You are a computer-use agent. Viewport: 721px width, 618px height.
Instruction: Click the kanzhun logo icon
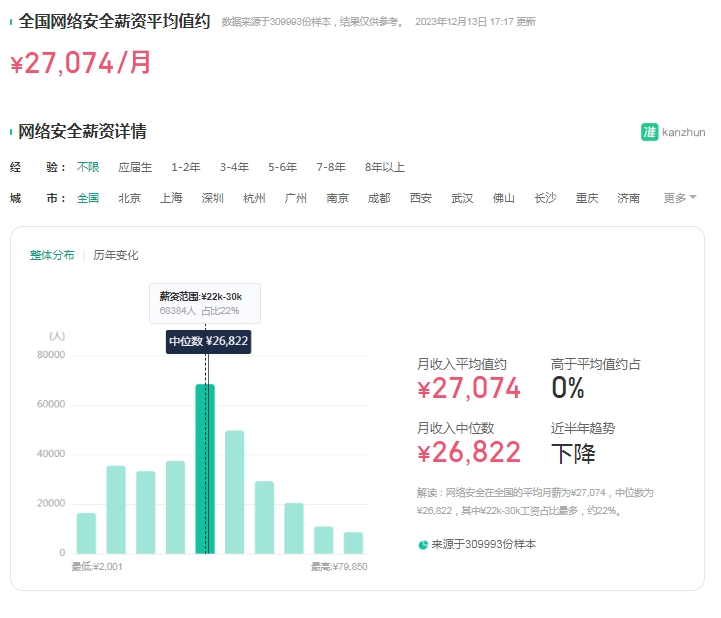(649, 132)
